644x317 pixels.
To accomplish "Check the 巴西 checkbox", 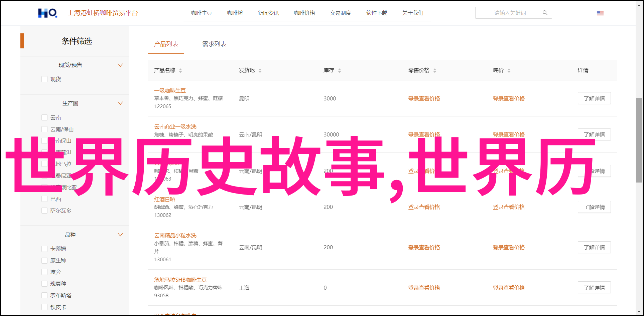I will [44, 199].
